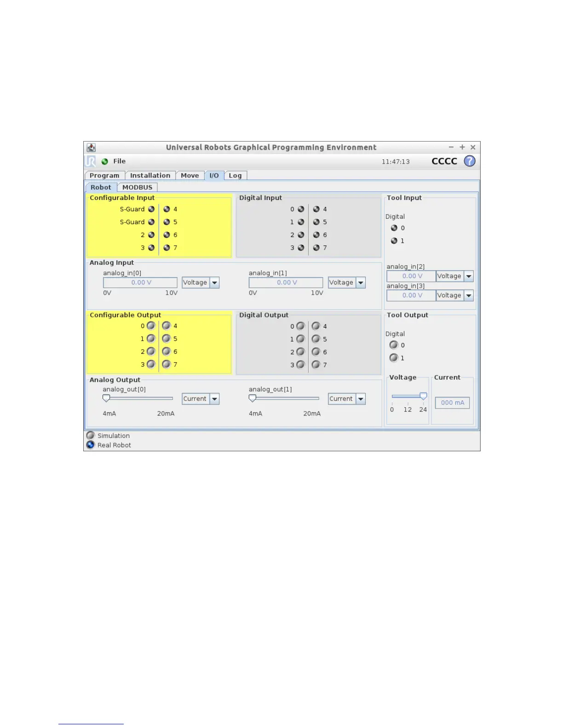
Task: Open the Move tab
Action: (190, 176)
